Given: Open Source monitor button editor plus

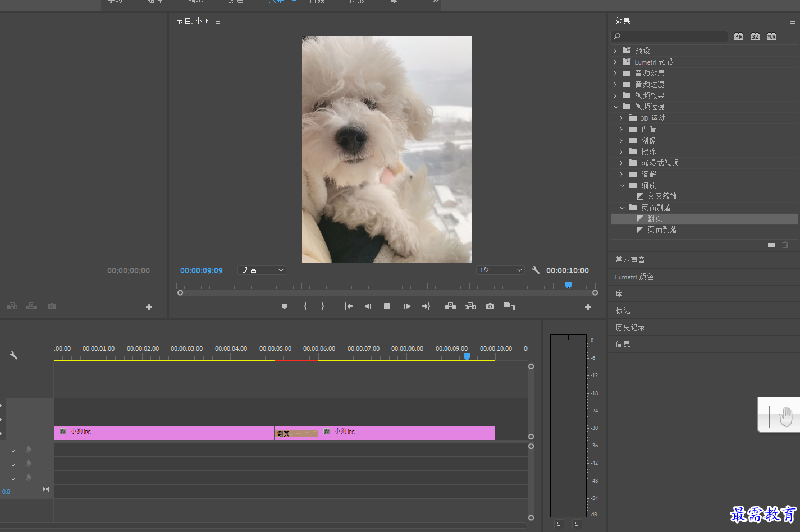Looking at the screenshot, I should point(149,307).
